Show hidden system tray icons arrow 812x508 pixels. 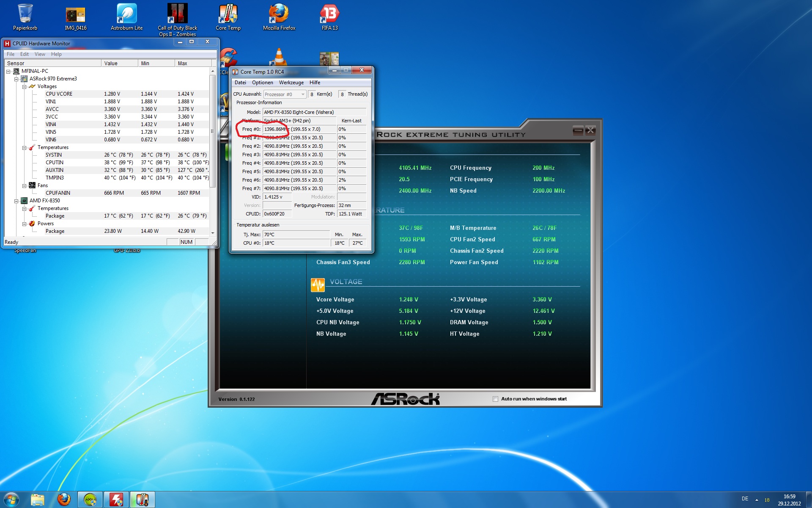[757, 500]
